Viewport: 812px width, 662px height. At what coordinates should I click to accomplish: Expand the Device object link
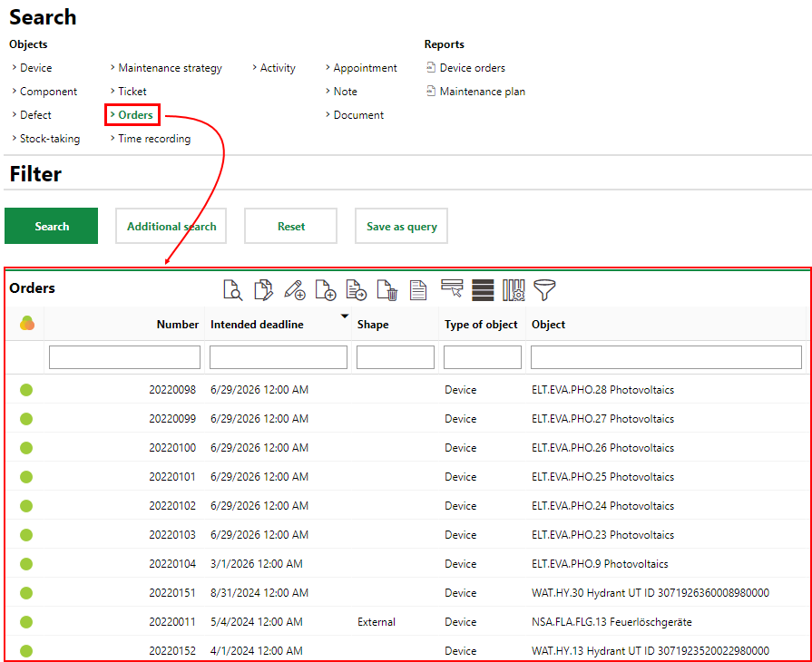pos(35,68)
